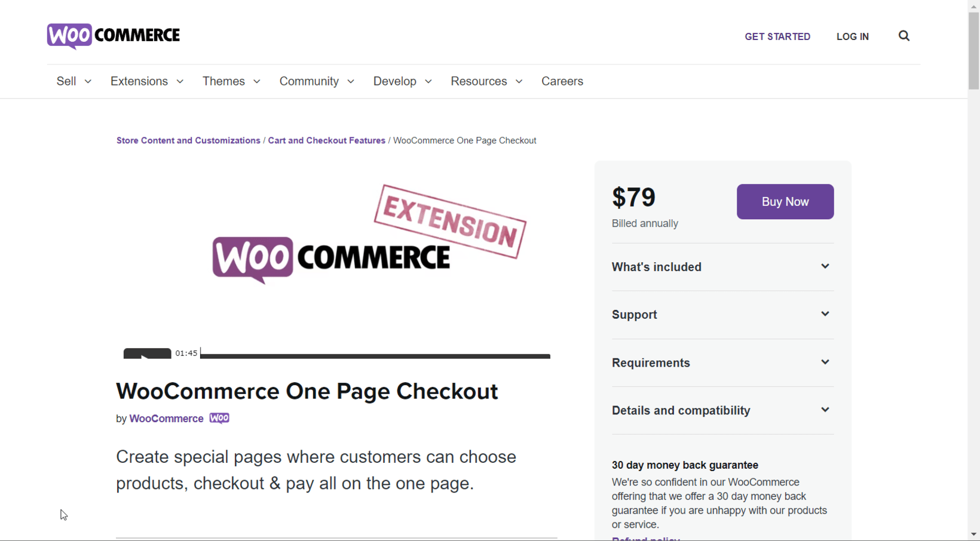Select the Careers navigation item
Screen dimensions: 980x541
(x=562, y=81)
